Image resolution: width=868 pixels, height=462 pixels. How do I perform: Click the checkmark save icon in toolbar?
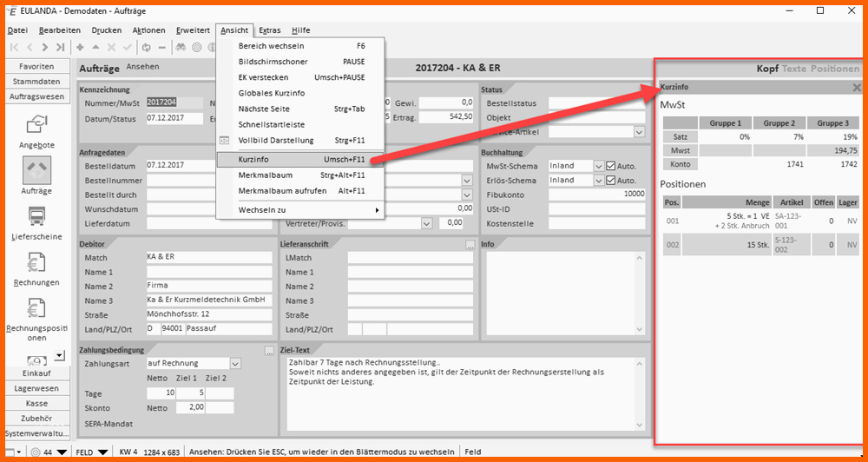[128, 48]
